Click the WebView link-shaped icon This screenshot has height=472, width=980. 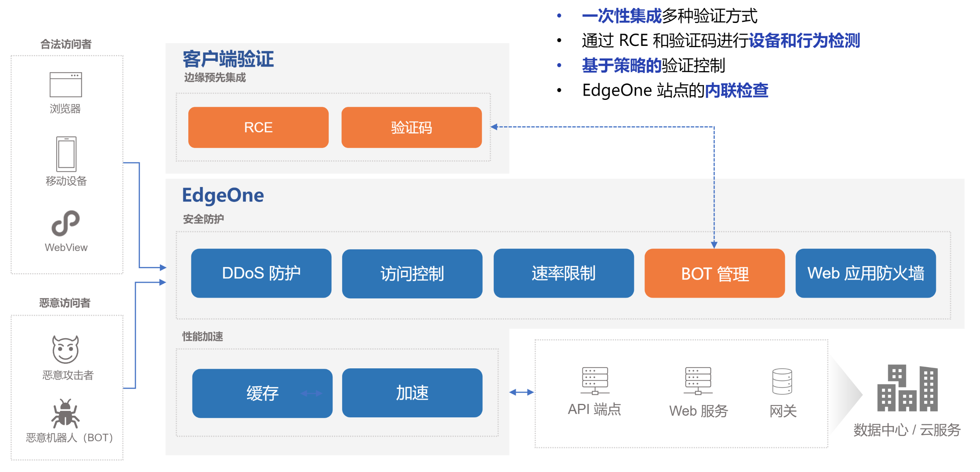pyautogui.click(x=65, y=223)
